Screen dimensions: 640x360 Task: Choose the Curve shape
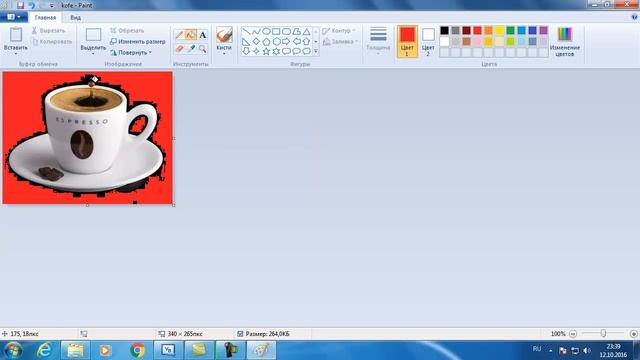tap(256, 31)
